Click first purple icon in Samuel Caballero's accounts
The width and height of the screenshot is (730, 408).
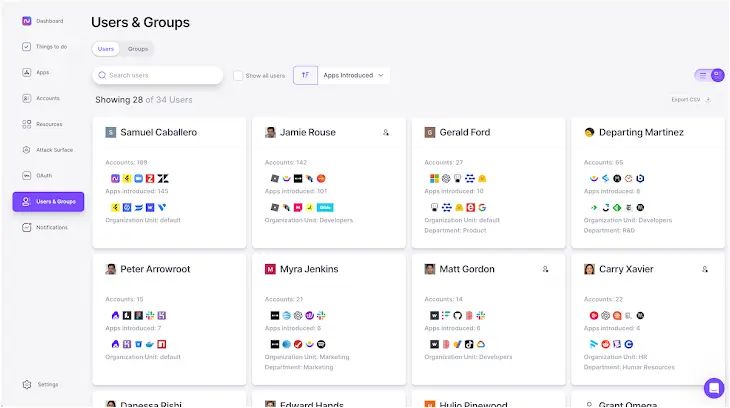click(115, 178)
